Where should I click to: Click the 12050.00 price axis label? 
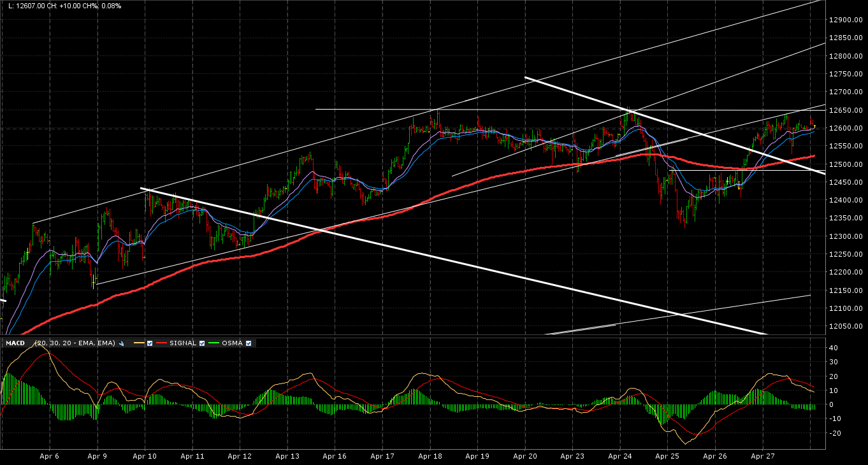click(x=845, y=327)
